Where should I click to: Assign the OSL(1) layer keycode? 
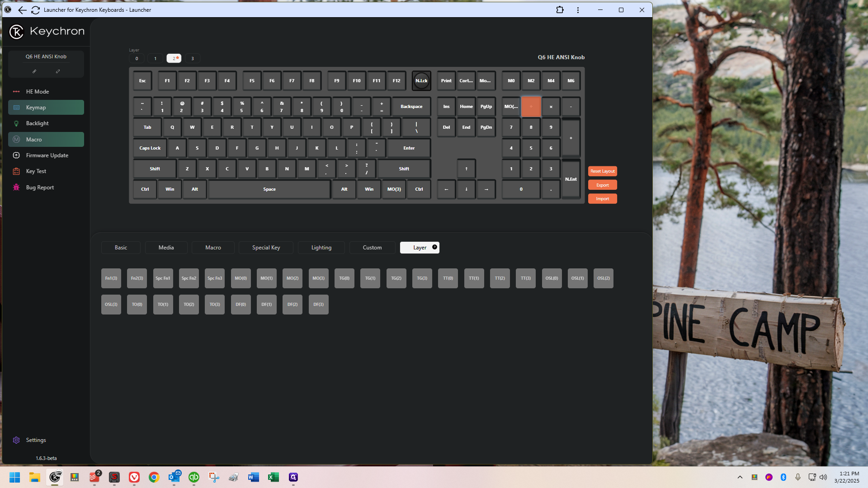point(577,278)
